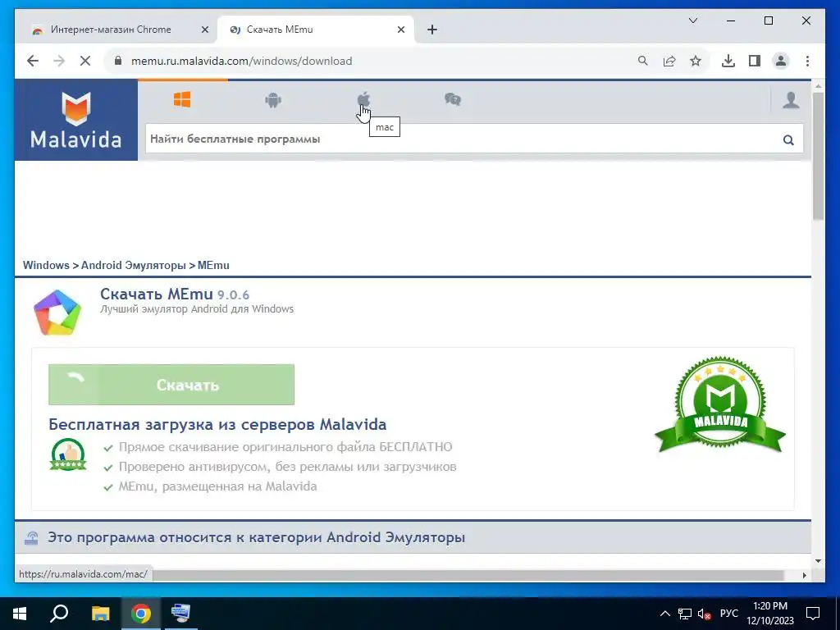The height and width of the screenshot is (630, 840).
Task: Click the MEmu app icon
Action: pos(57,313)
